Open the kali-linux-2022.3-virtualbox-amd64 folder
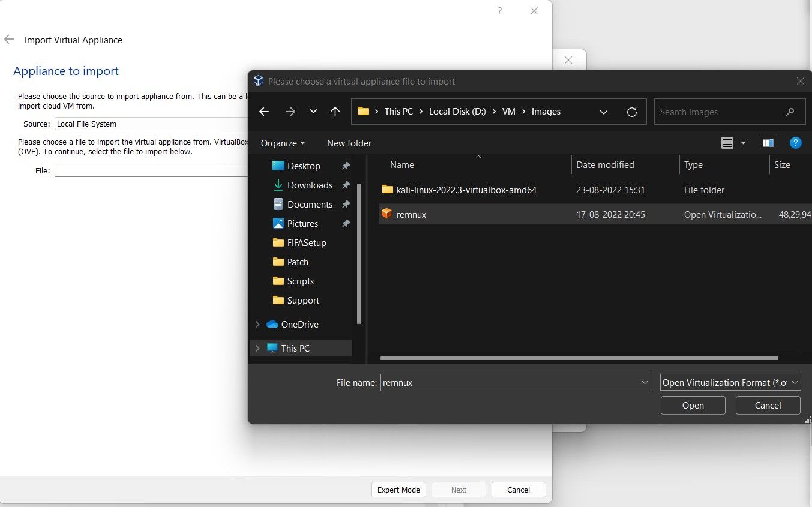The image size is (812, 507). point(466,190)
